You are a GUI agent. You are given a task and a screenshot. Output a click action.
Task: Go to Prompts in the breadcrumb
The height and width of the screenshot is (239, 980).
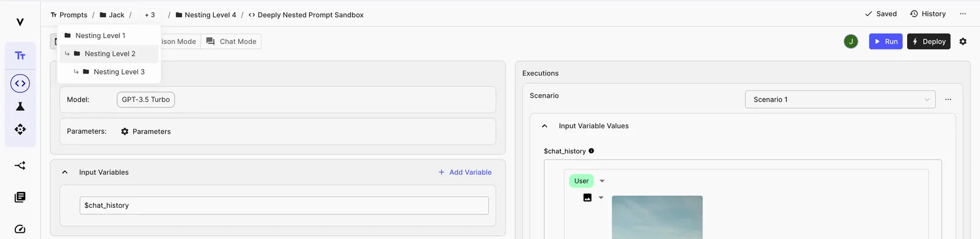tap(69, 15)
